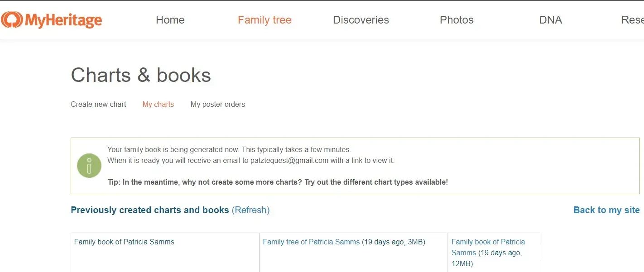
Task: Click the bold Tip text in the notice
Action: (x=277, y=182)
